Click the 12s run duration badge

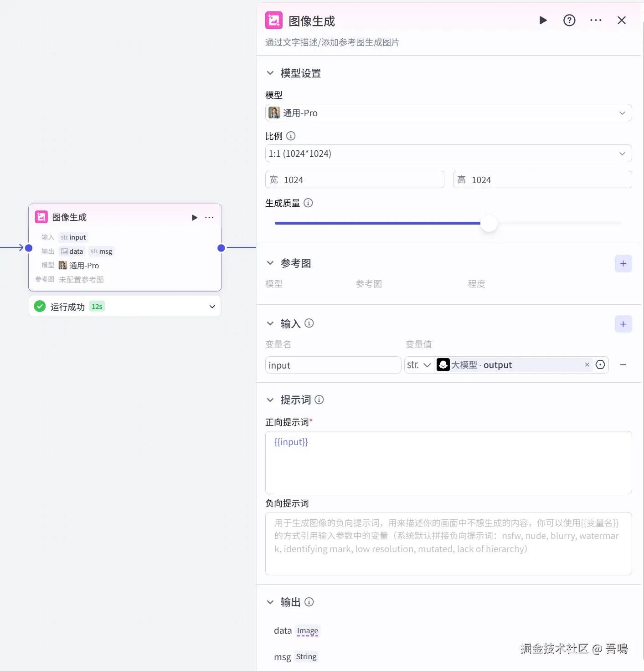[x=97, y=307]
